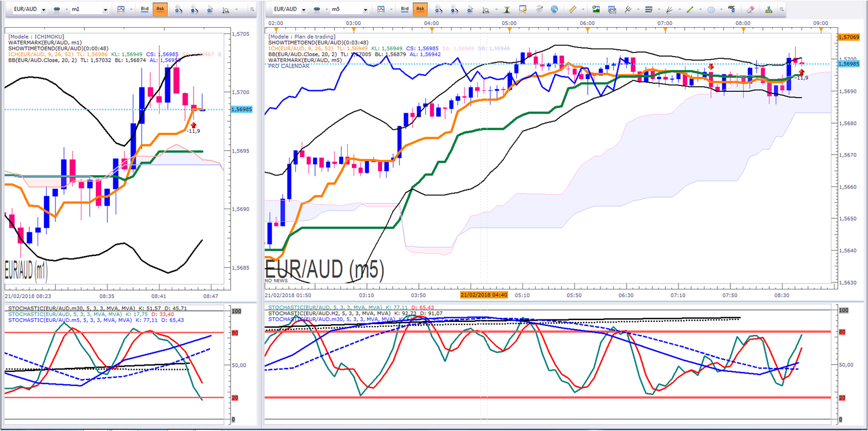The image size is (868, 431).
Task: Click the first zoom magnifier icon in the m5 toolbar
Action: click(x=439, y=9)
